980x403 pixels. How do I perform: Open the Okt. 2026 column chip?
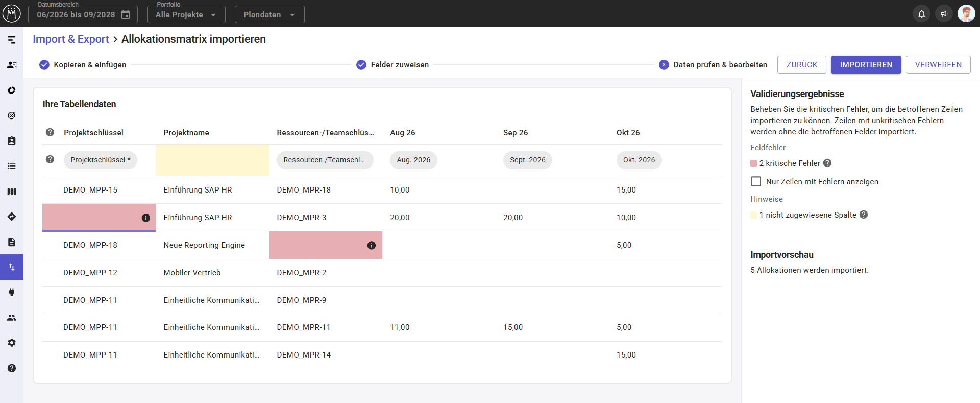pyautogui.click(x=639, y=160)
